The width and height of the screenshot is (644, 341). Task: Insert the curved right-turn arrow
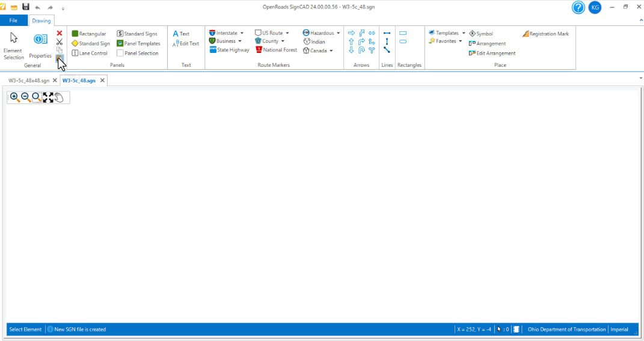pyautogui.click(x=361, y=41)
